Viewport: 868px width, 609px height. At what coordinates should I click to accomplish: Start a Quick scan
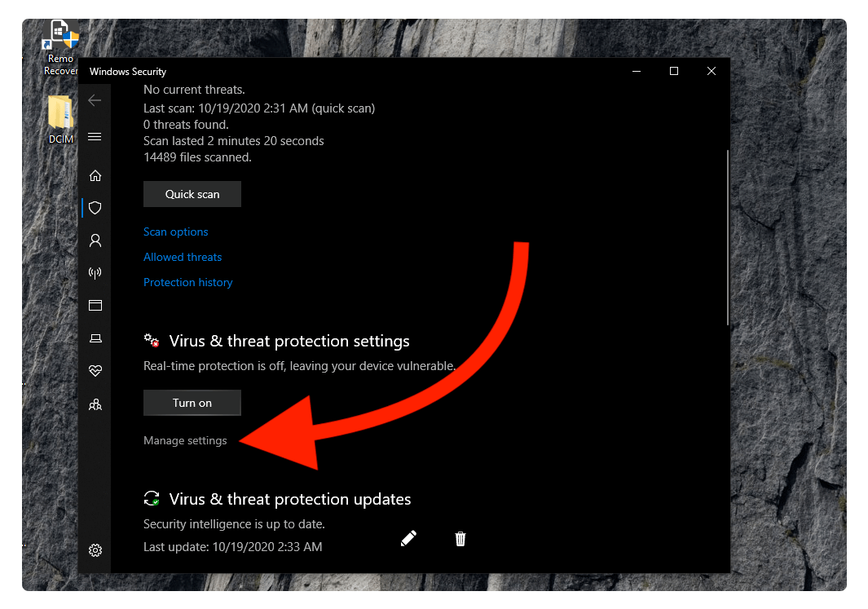click(x=192, y=194)
